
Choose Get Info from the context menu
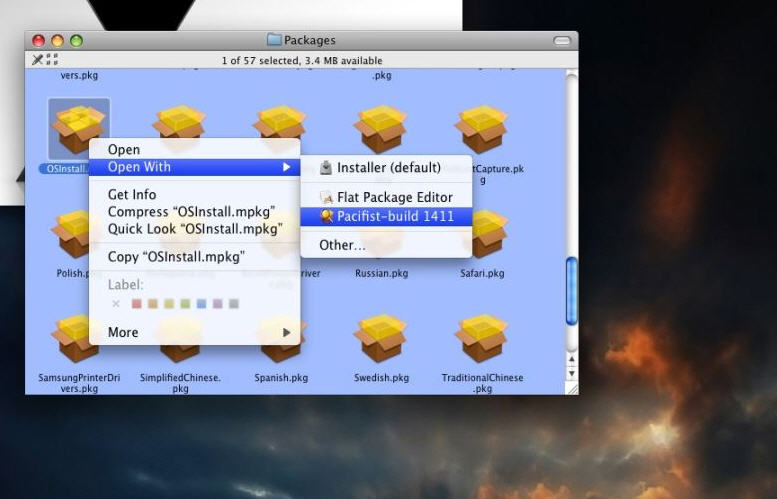tap(195, 194)
